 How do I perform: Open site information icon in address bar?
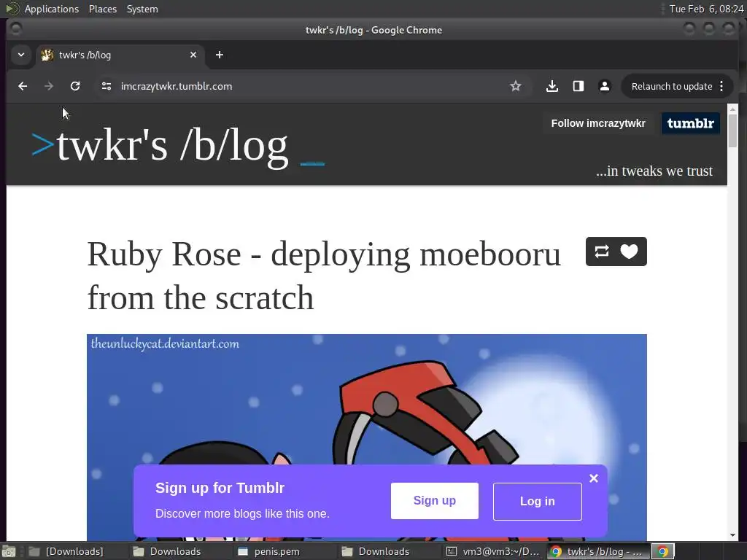pos(107,86)
